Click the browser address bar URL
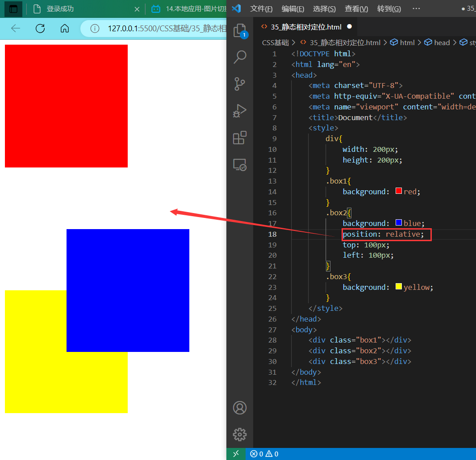 click(167, 29)
